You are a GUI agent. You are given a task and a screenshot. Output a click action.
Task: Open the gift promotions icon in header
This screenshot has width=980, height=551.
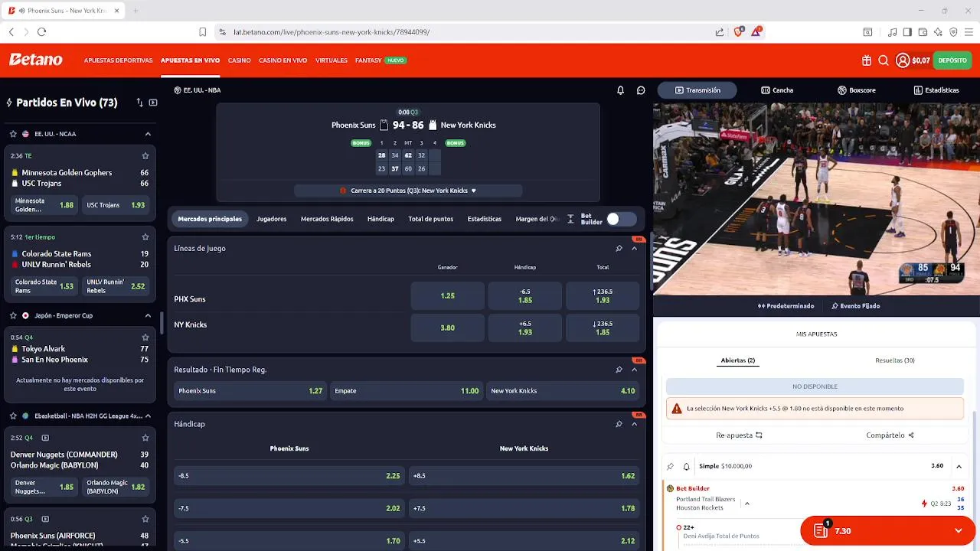tap(866, 60)
